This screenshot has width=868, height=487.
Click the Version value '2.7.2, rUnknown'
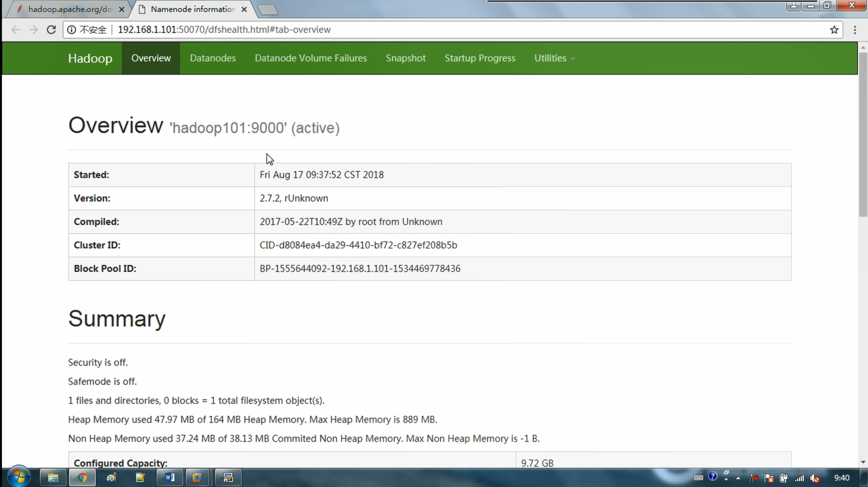pyautogui.click(x=294, y=198)
